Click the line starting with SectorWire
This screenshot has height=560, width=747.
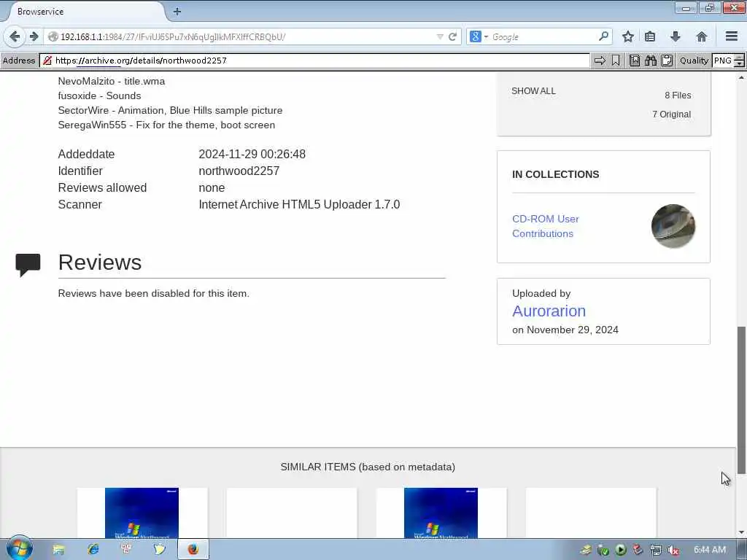click(170, 111)
